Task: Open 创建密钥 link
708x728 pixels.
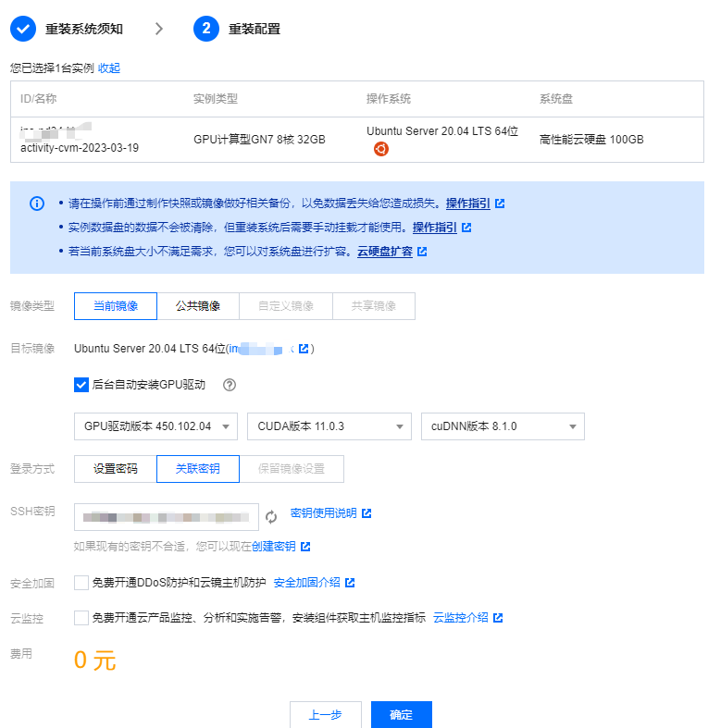Action: click(274, 547)
